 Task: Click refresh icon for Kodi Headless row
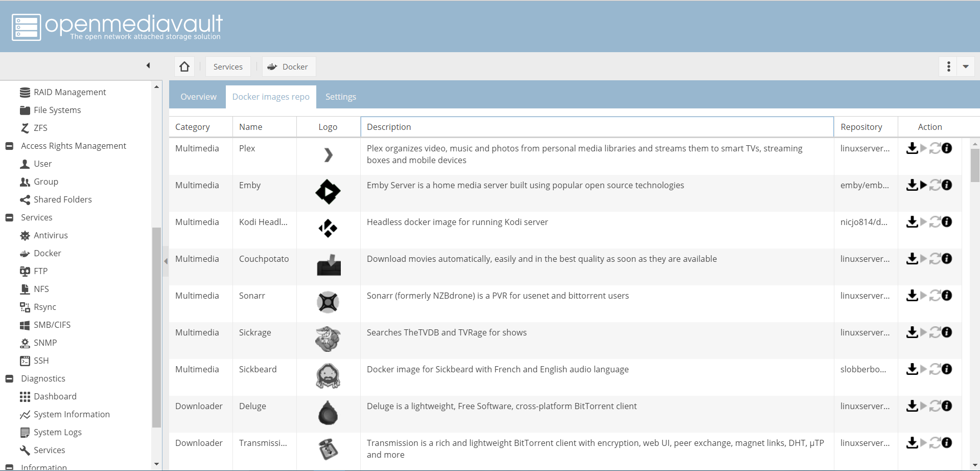(935, 222)
